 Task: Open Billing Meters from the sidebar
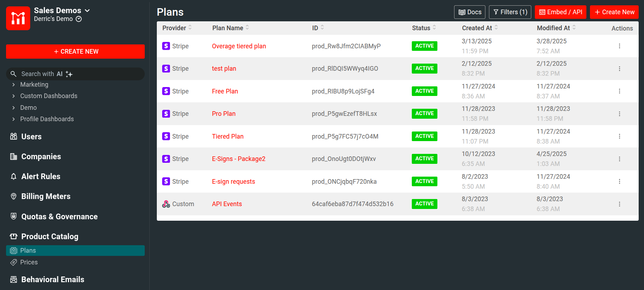(46, 197)
